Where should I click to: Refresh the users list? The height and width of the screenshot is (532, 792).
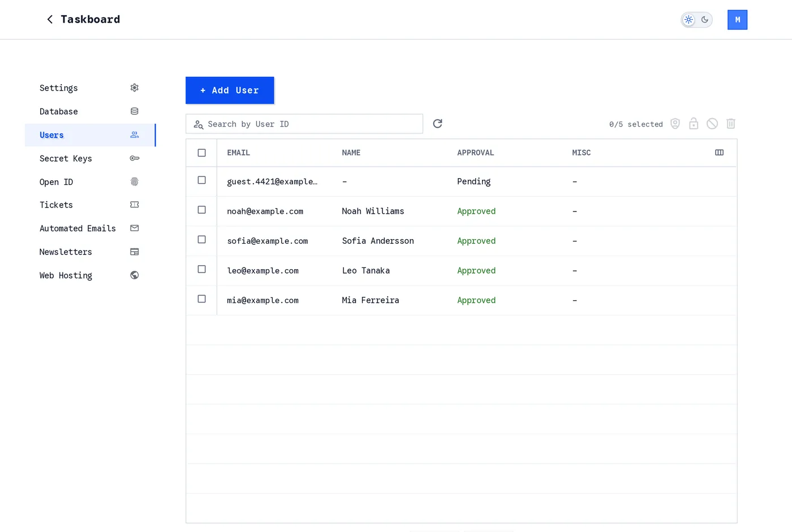coord(437,124)
